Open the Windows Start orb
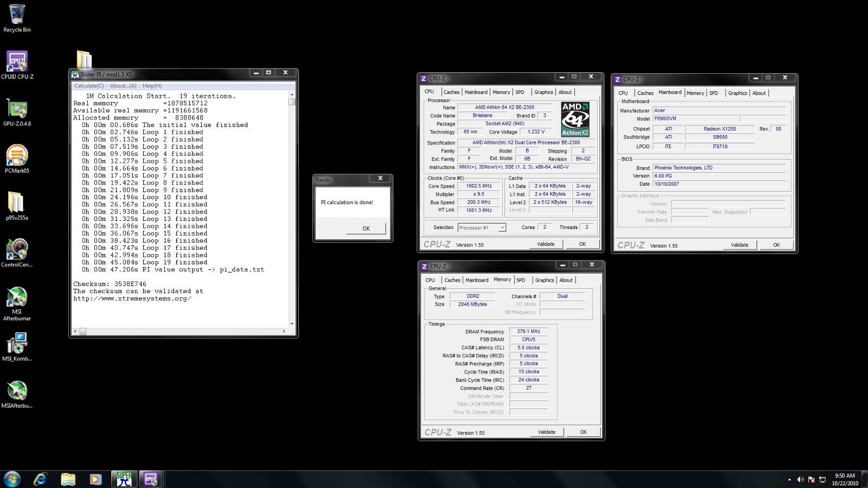Image resolution: width=868 pixels, height=488 pixels. 12,479
